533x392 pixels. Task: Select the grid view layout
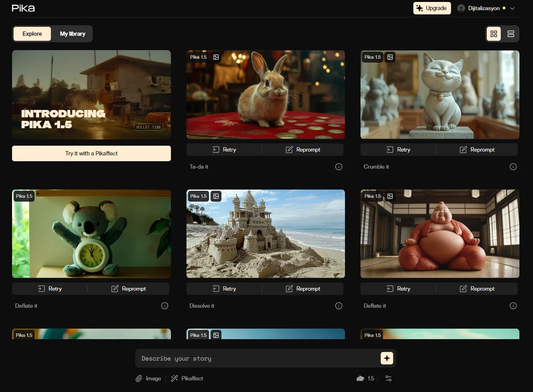(x=494, y=34)
